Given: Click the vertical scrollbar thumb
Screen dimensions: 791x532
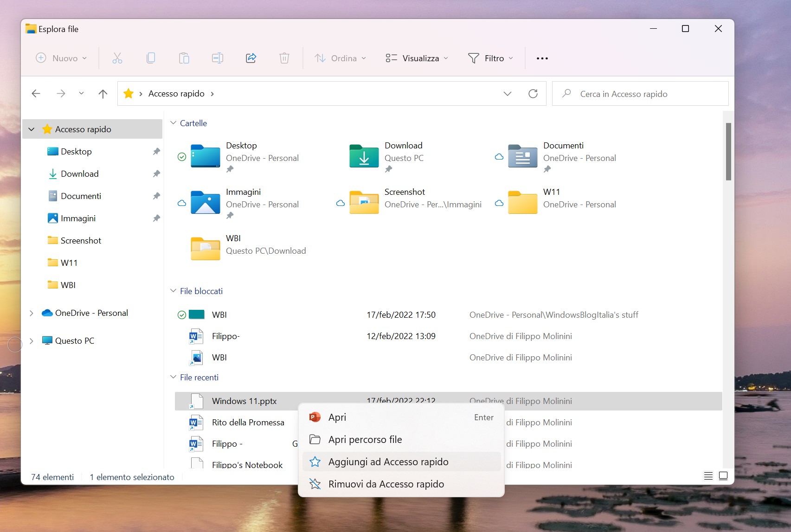Looking at the screenshot, I should coord(728,152).
